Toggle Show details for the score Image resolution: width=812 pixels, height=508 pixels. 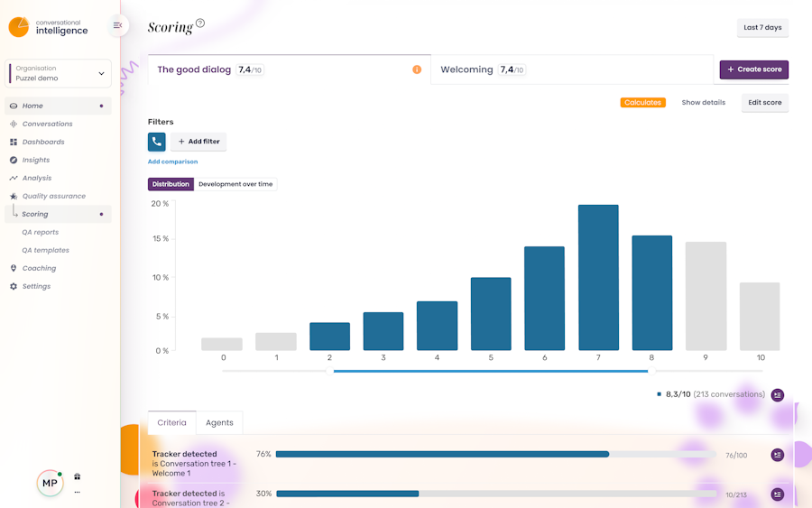(703, 103)
